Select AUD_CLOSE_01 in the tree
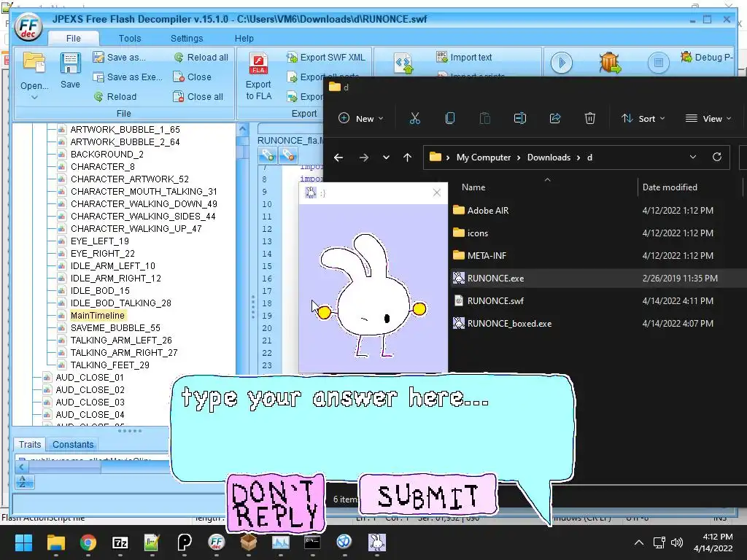The image size is (747, 560). [90, 377]
